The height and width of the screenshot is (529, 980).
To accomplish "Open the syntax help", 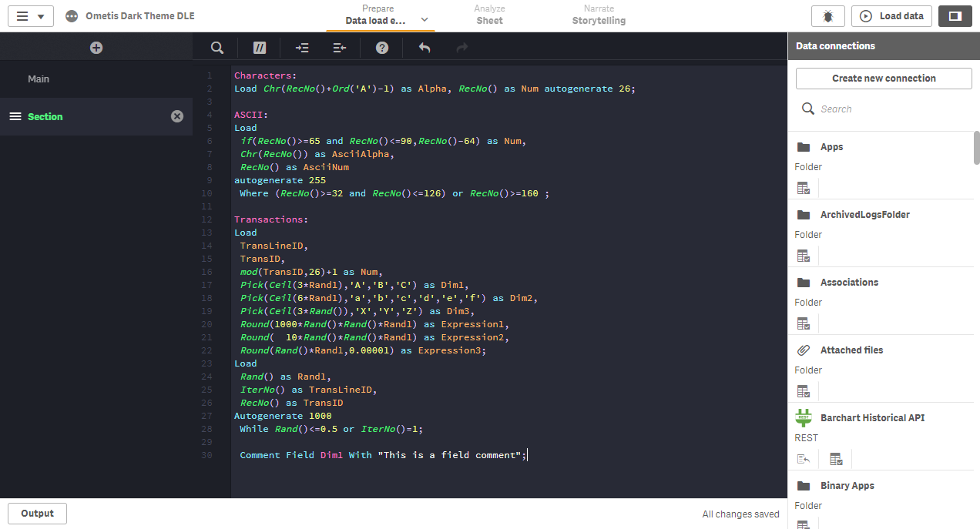I will (x=381, y=47).
